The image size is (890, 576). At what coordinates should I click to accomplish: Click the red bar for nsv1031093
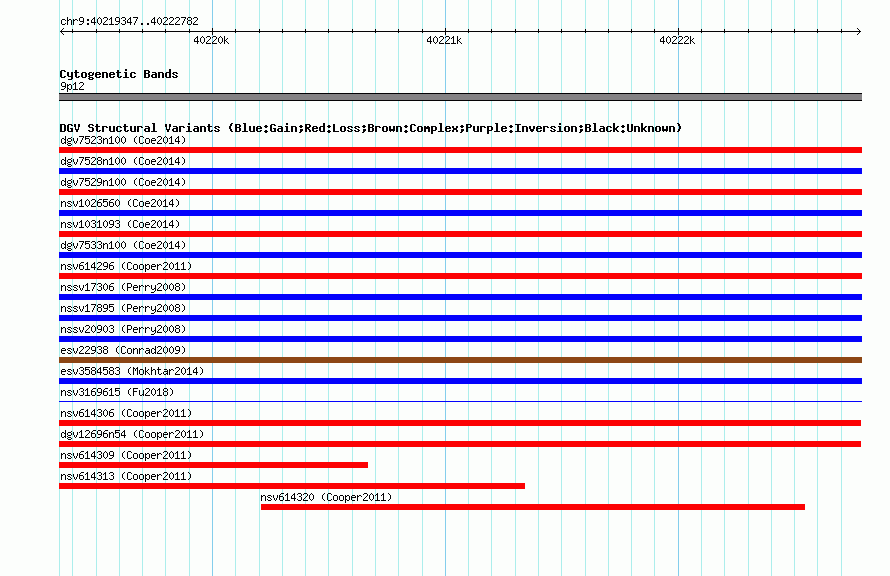point(460,234)
